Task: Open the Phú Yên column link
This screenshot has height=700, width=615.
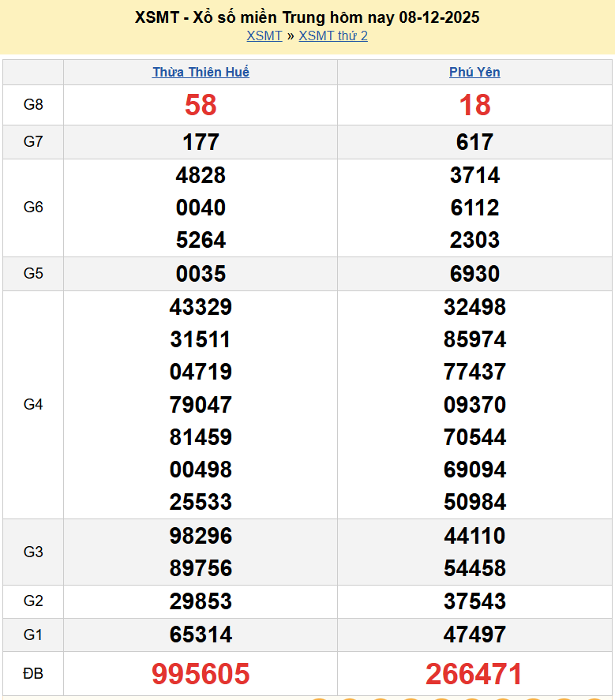Action: [x=474, y=73]
